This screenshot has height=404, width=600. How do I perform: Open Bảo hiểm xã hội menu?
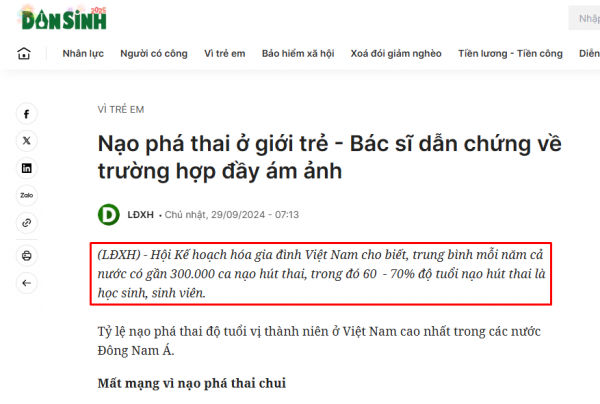click(298, 54)
